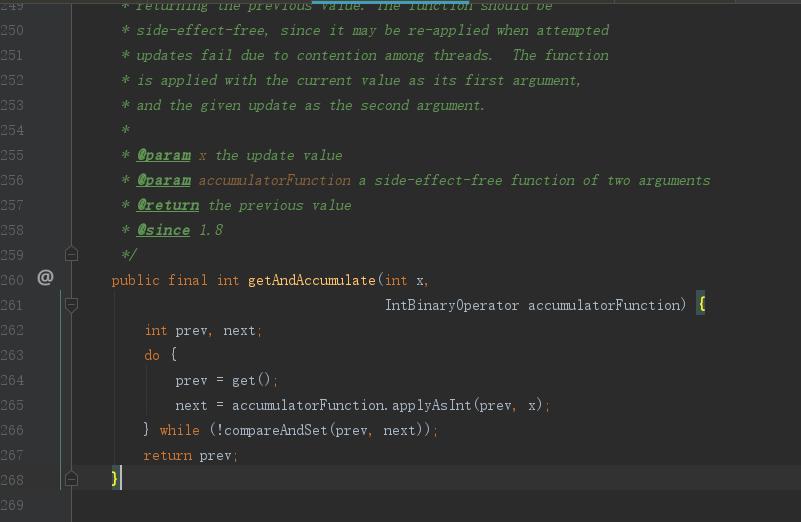Collapse the method fold marker beside the IntBinaryOperator line
Viewport: 801px width, 522px height.
click(72, 304)
